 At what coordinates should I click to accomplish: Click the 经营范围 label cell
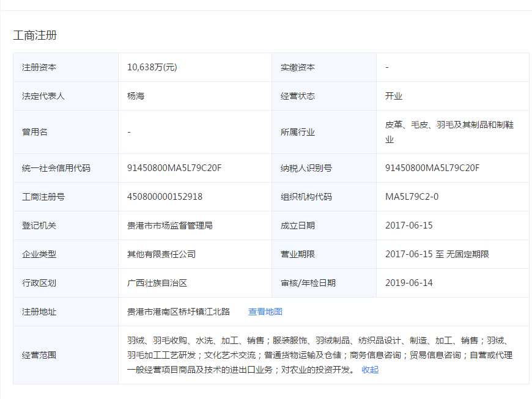click(66, 355)
